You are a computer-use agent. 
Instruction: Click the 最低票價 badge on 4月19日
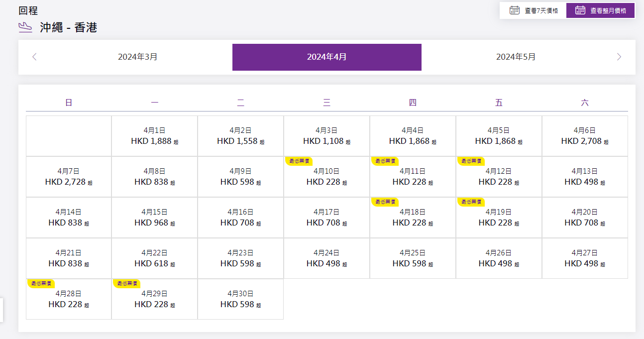tap(471, 202)
